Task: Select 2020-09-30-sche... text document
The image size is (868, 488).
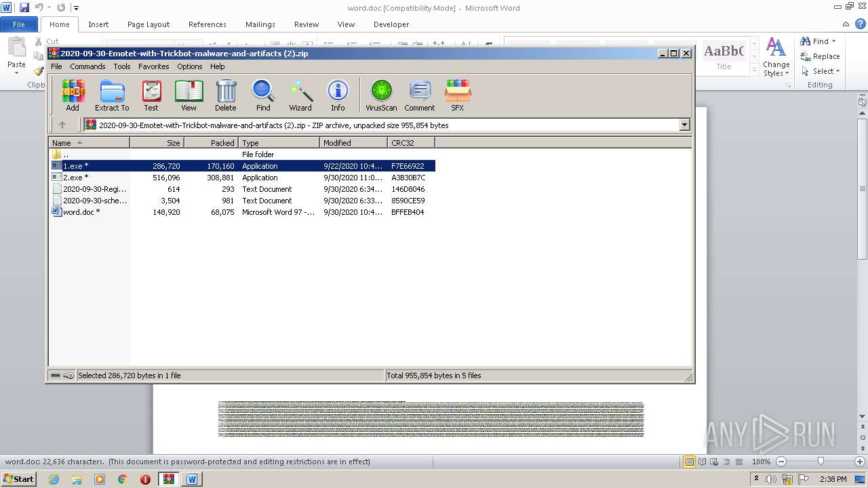Action: [242, 201]
